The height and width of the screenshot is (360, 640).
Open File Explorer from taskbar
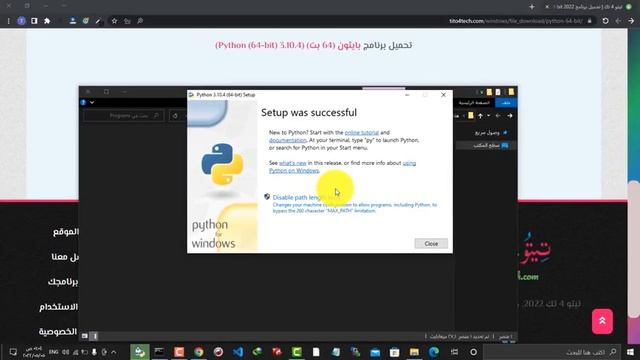coord(414,352)
